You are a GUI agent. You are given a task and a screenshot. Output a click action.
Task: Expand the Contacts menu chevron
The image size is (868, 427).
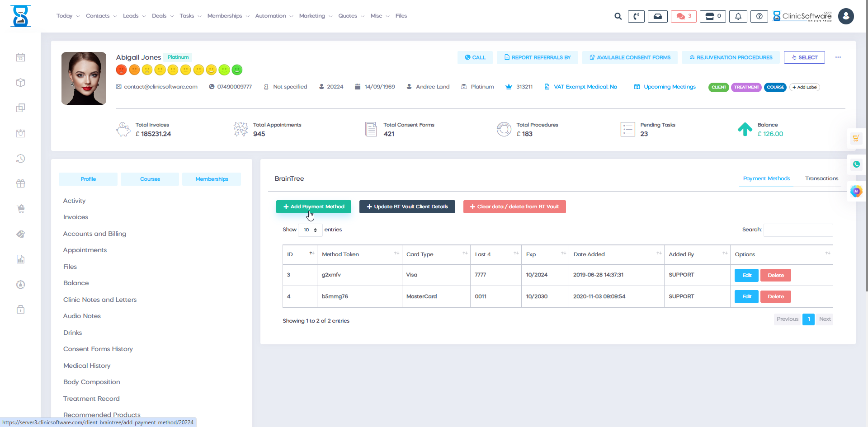pos(114,16)
